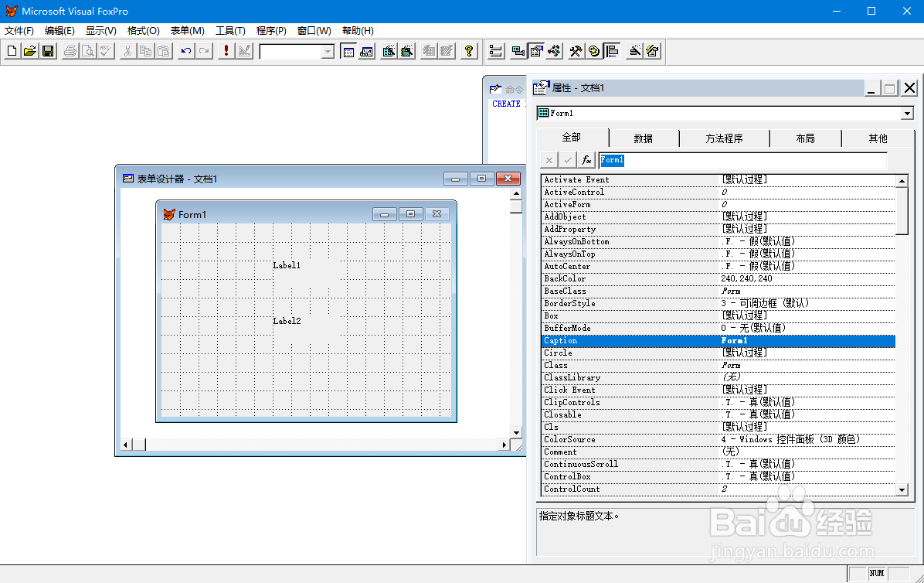Click the Redo arrow icon
Image resolution: width=924 pixels, height=583 pixels.
204,51
